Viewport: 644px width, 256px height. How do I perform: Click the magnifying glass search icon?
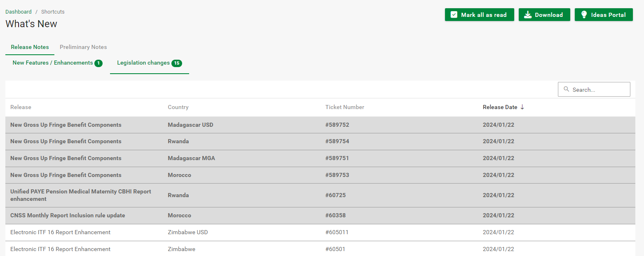click(x=567, y=89)
